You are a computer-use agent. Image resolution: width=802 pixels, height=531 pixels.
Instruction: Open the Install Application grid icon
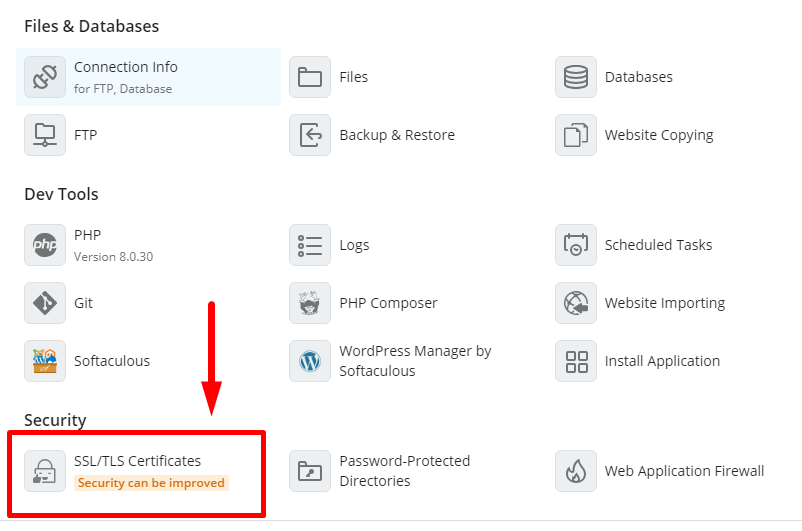click(x=576, y=361)
